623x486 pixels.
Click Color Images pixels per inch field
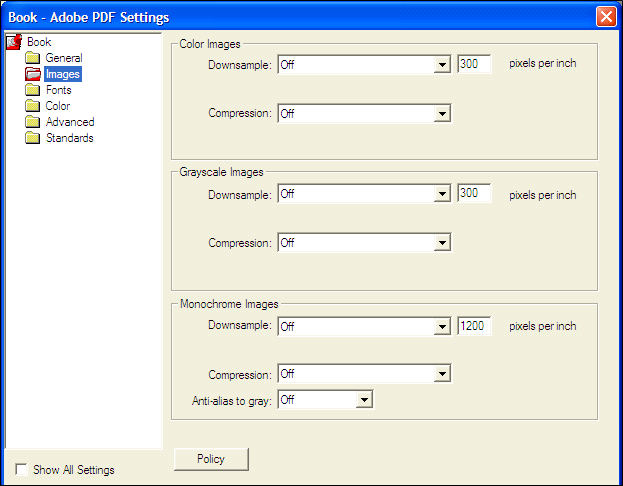[x=474, y=64]
